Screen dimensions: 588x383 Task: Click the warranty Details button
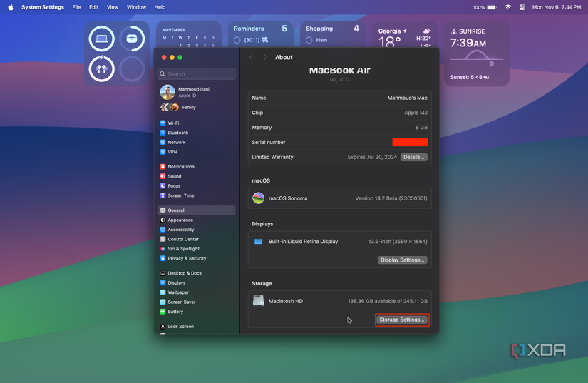point(414,157)
